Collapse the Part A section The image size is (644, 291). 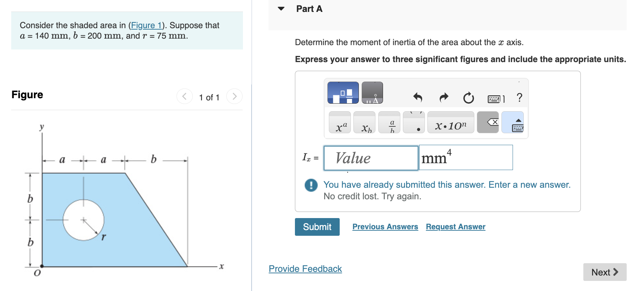point(281,9)
